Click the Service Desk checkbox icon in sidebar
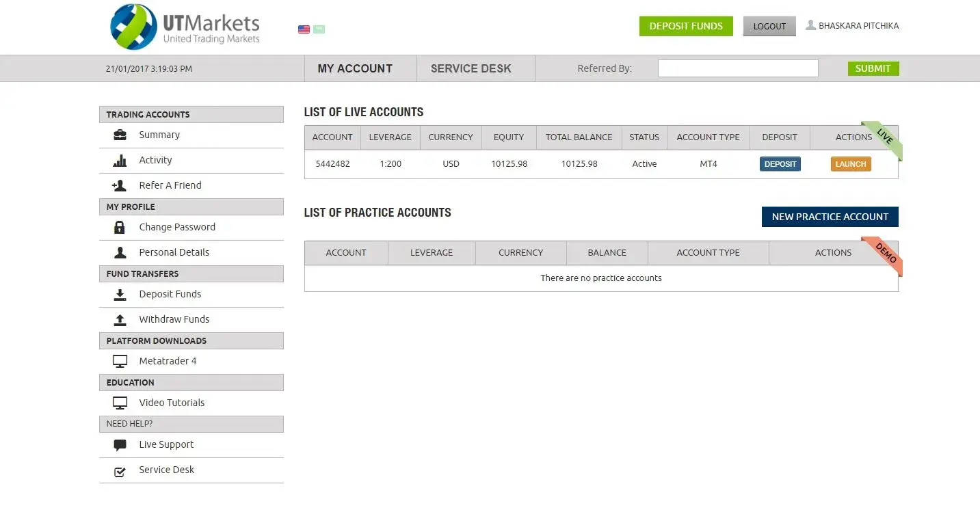 pos(120,470)
